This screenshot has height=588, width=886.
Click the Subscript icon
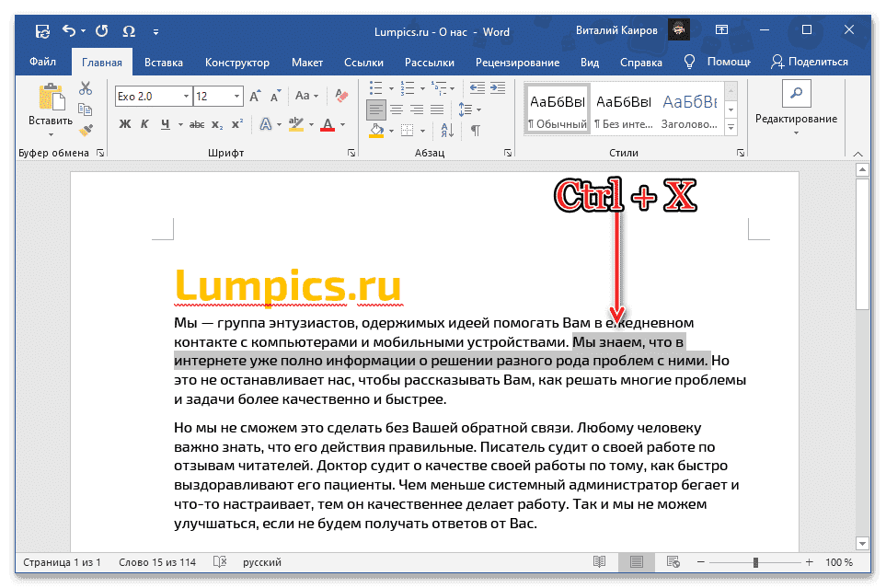[x=218, y=122]
